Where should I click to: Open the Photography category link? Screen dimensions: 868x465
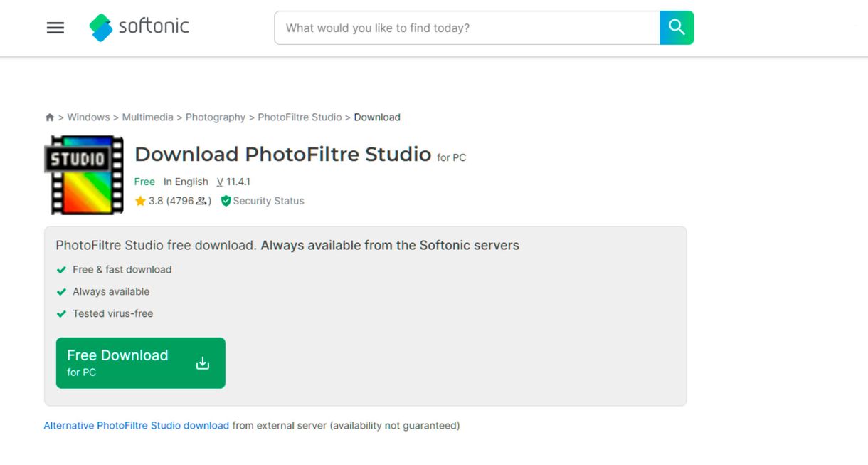coord(216,117)
